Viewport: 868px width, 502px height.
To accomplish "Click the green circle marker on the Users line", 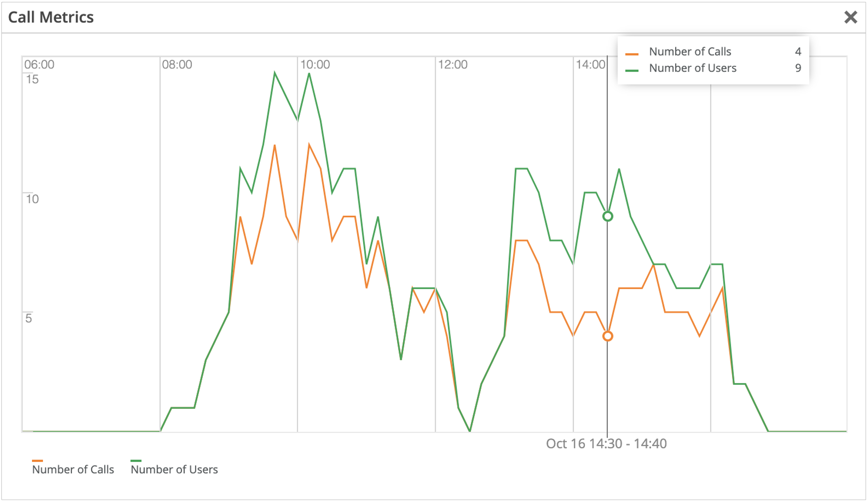I will pyautogui.click(x=607, y=216).
